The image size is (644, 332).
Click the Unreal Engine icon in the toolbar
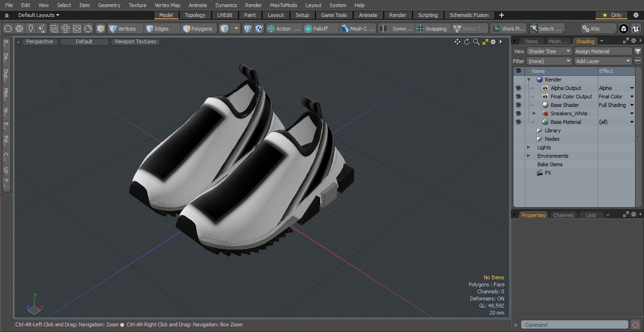635,29
